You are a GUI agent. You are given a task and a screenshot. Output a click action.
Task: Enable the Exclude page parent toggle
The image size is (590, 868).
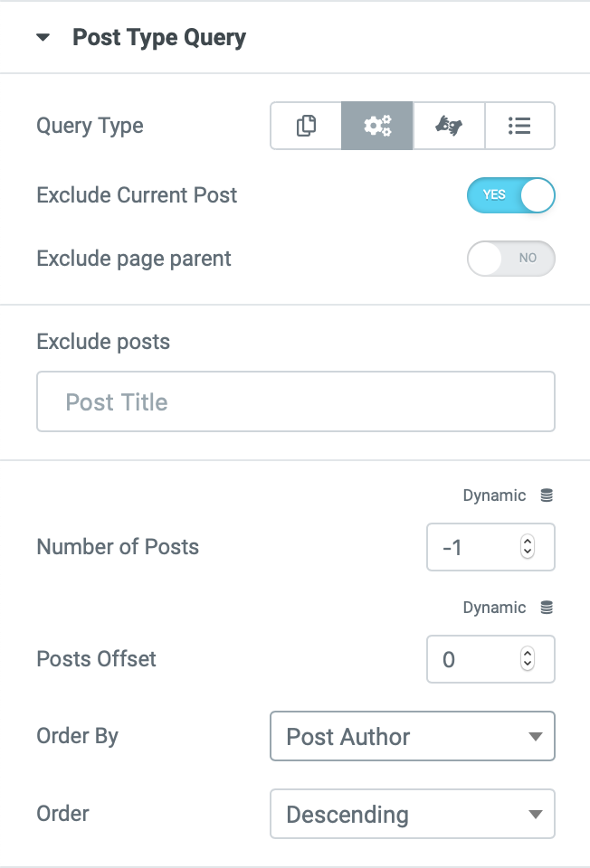[x=510, y=259]
